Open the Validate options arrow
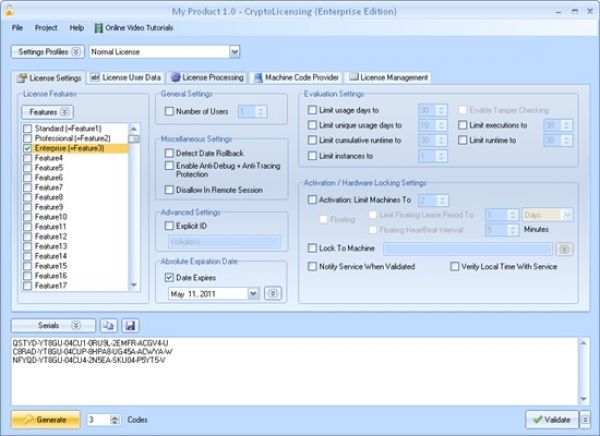This screenshot has height=436, width=600. (585, 420)
